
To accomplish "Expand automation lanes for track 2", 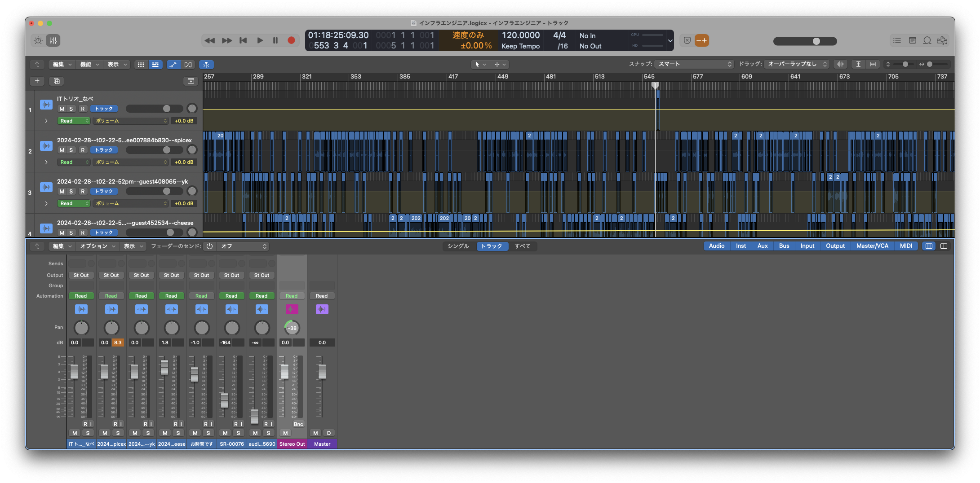I will (x=46, y=162).
